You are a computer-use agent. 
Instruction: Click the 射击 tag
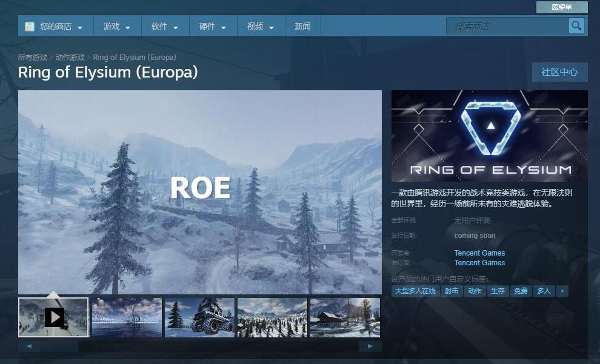[452, 291]
